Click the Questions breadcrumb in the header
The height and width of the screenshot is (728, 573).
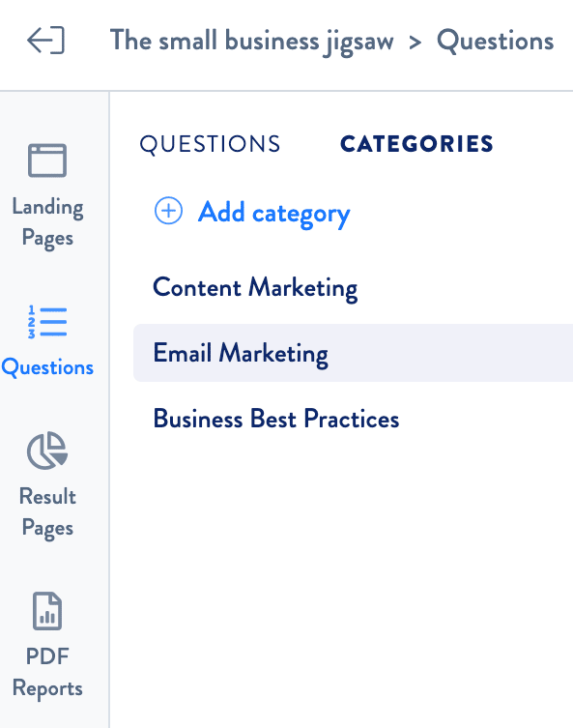click(x=495, y=41)
